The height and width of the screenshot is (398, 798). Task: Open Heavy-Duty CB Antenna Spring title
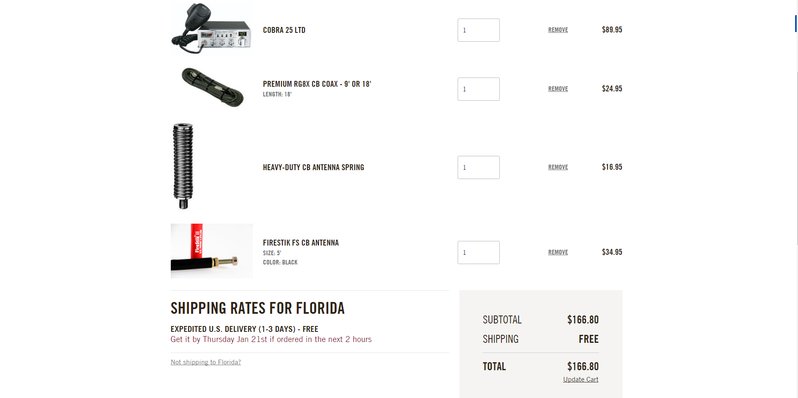point(314,167)
